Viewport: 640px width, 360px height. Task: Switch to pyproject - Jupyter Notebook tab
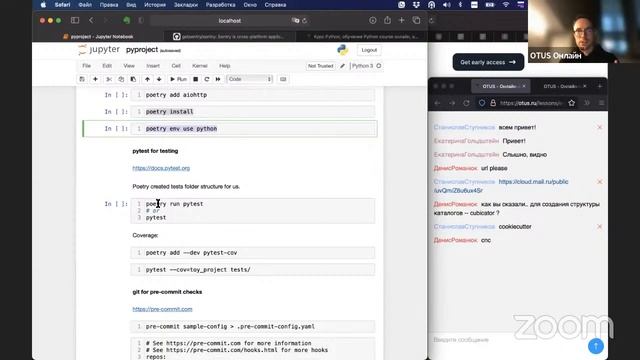(98, 37)
